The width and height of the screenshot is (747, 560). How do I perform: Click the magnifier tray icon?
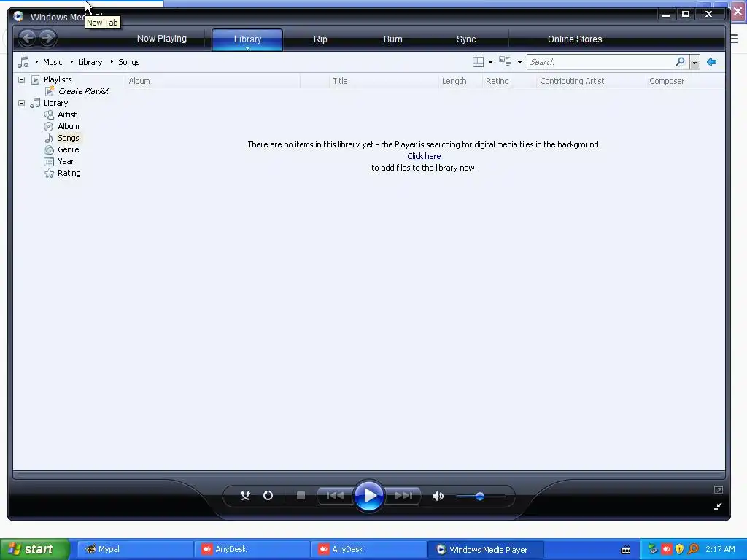694,550
